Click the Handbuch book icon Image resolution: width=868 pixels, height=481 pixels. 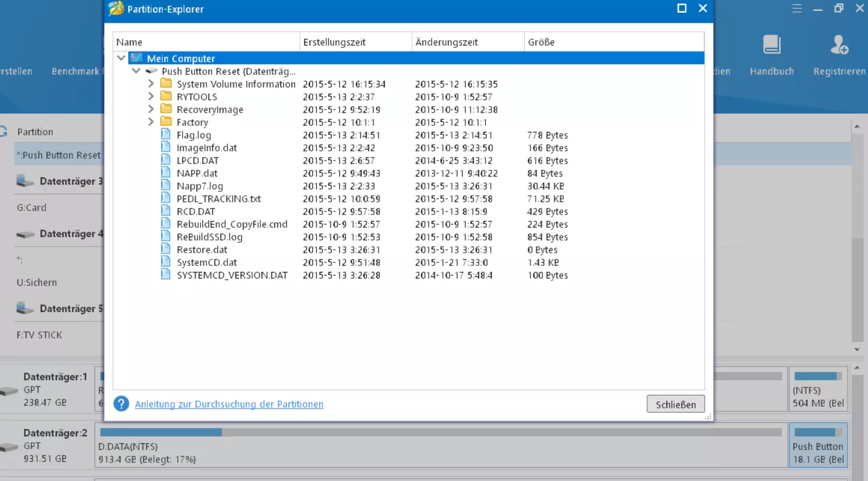771,45
